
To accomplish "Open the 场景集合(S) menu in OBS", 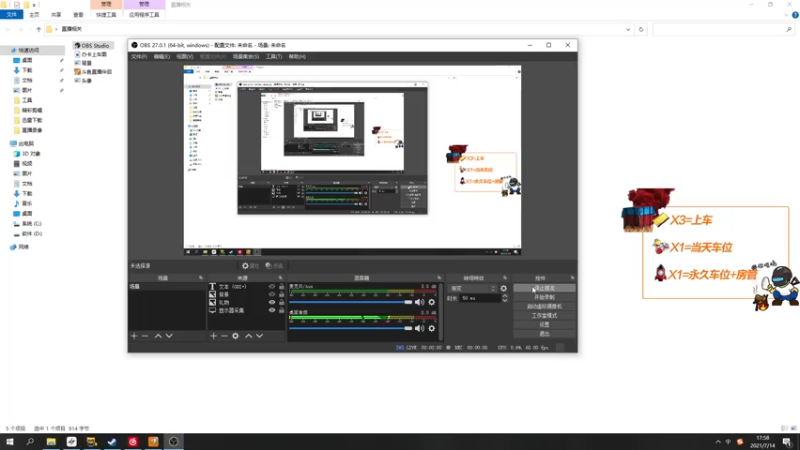I will coord(246,57).
